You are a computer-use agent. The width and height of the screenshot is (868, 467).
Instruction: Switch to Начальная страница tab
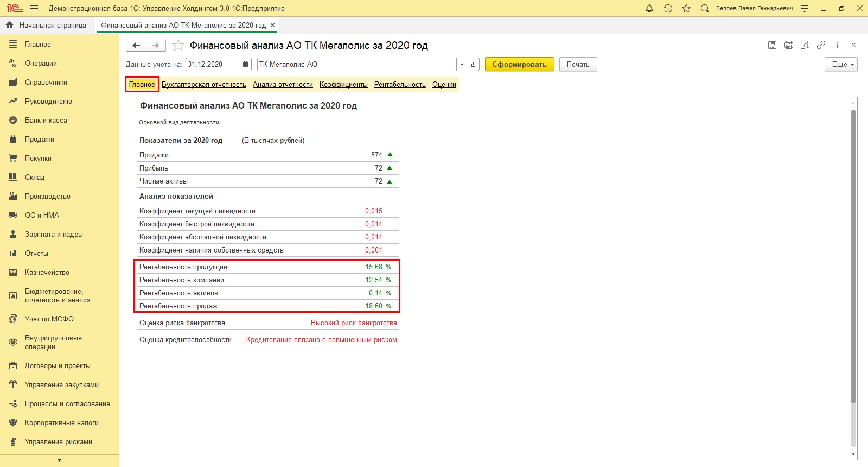47,25
